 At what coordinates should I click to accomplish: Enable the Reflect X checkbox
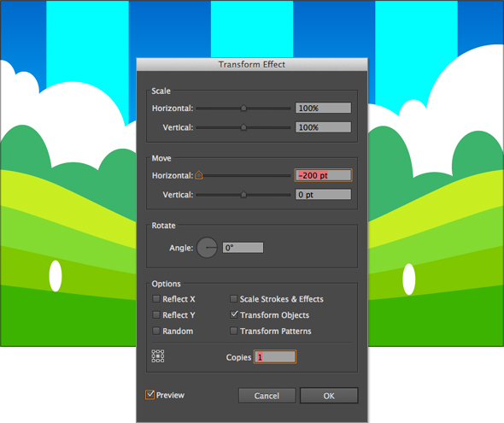click(156, 299)
